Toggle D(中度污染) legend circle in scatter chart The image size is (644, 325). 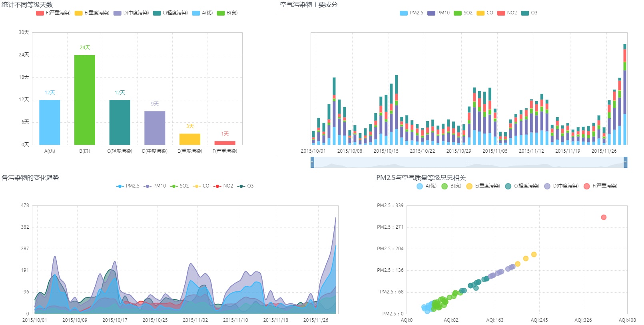click(547, 186)
